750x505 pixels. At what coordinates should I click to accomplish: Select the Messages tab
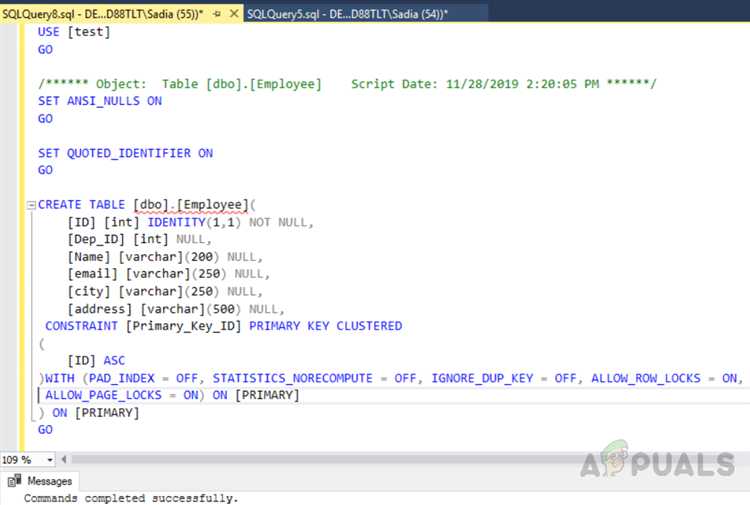40,481
